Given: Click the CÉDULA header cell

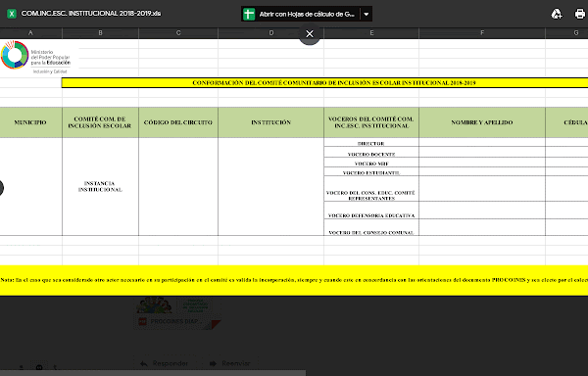Looking at the screenshot, I should [x=566, y=122].
